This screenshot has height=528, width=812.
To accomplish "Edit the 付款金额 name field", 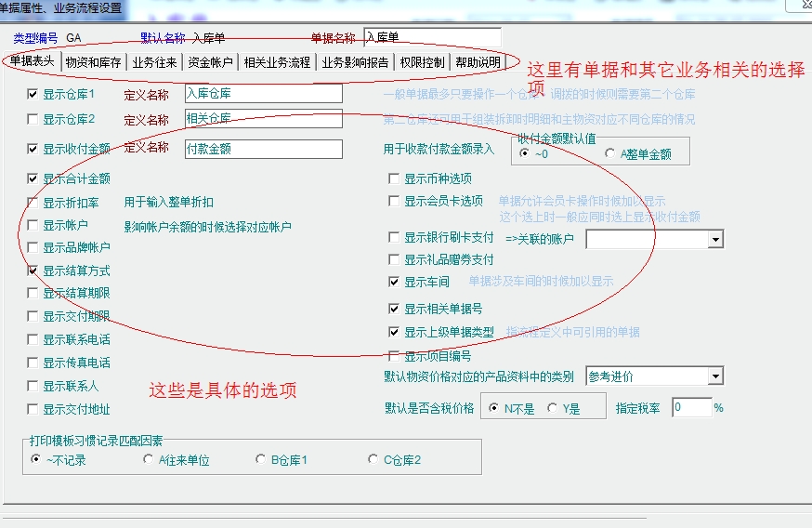I will (263, 149).
